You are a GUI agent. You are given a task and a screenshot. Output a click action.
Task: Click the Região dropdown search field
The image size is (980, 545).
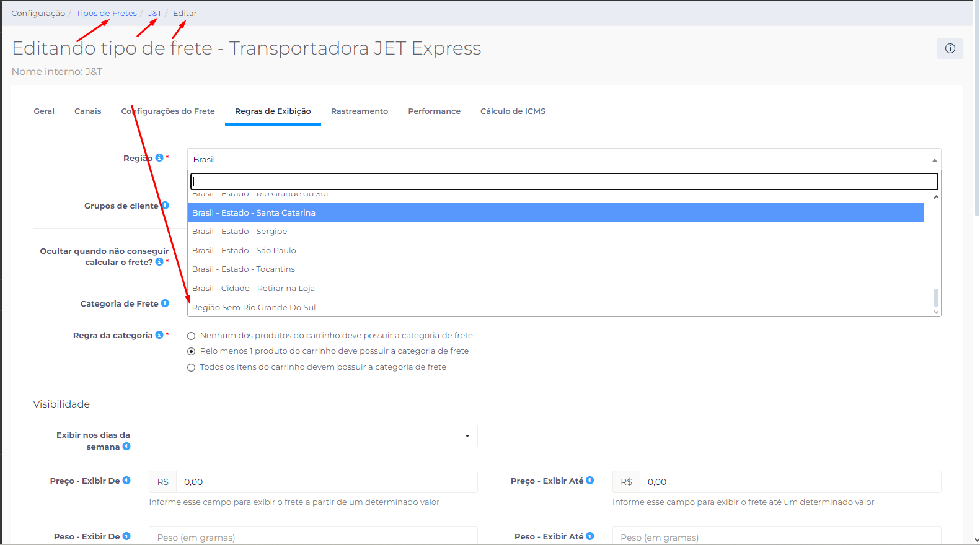[564, 181]
